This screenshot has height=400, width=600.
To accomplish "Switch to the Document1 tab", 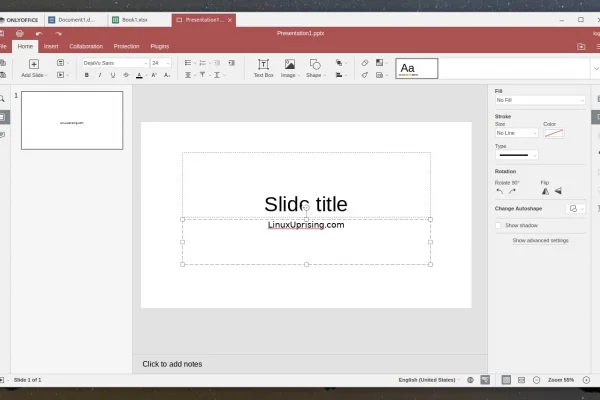I will point(76,20).
